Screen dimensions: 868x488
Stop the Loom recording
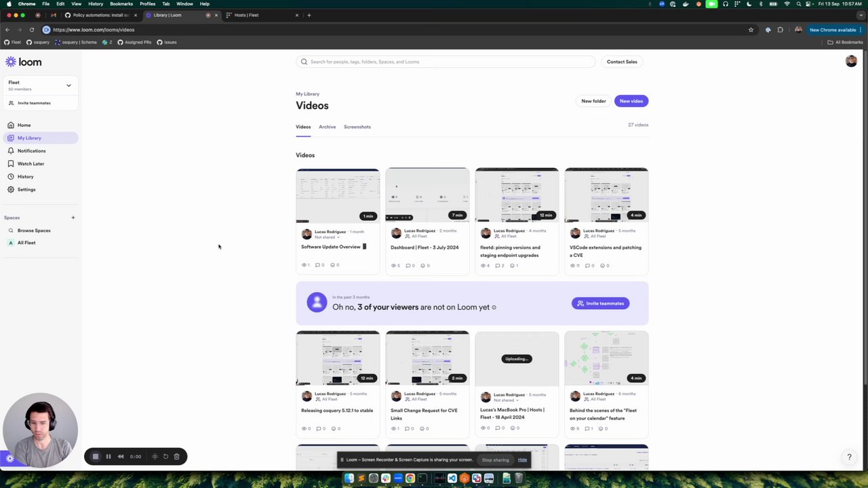coord(96,456)
